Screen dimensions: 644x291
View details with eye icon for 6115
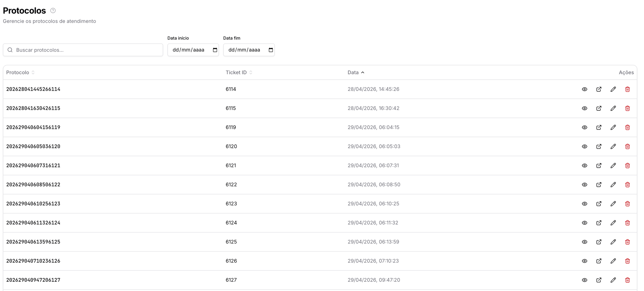coord(584,108)
